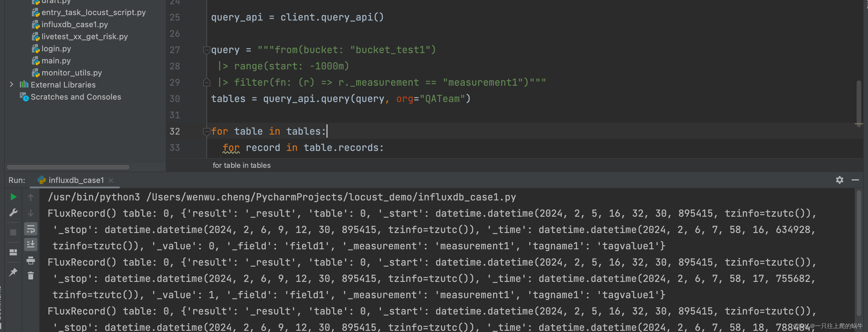Open livetest_xx_get_risk.py file
This screenshot has width=868, height=332.
84,37
